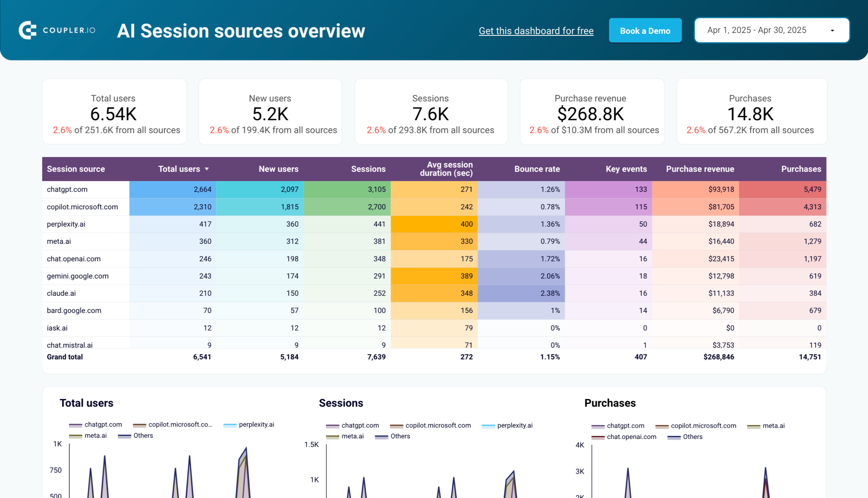868x498 pixels.
Task: Sort by the Bounce rate column header
Action: [x=537, y=169]
